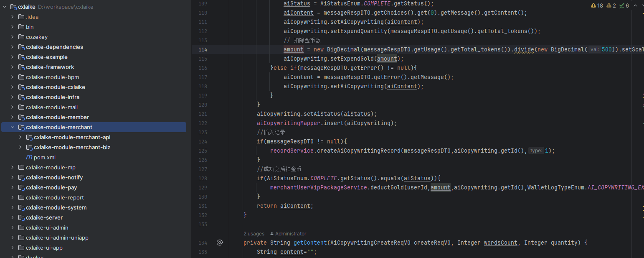Click 'aiCopywritingMapper' on line 122
This screenshot has width=644, height=258.
tap(289, 123)
